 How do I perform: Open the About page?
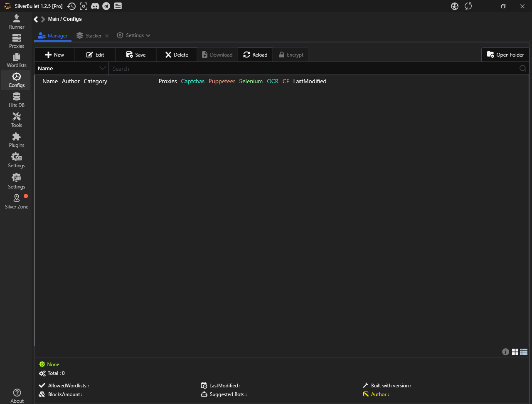click(x=17, y=396)
